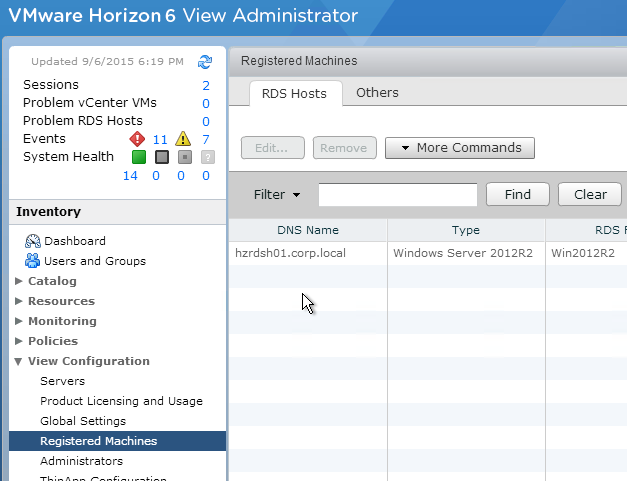Click the Remove button
The image size is (627, 481).
click(x=344, y=148)
